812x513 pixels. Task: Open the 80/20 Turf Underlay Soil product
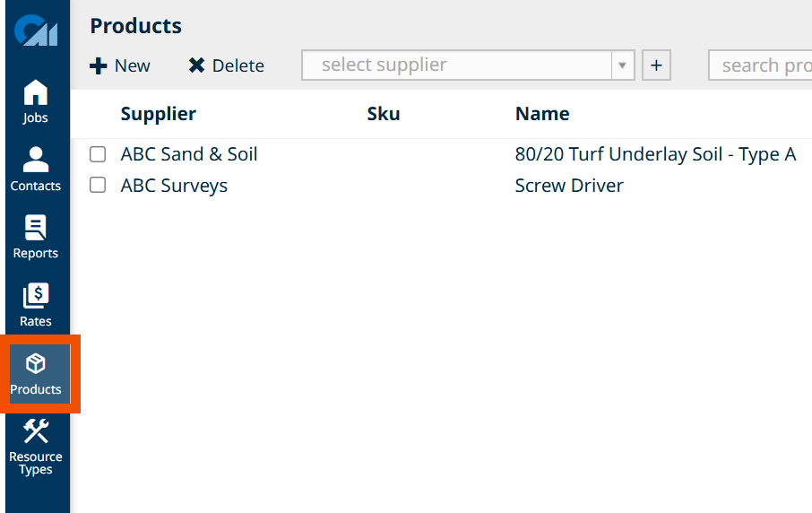655,154
